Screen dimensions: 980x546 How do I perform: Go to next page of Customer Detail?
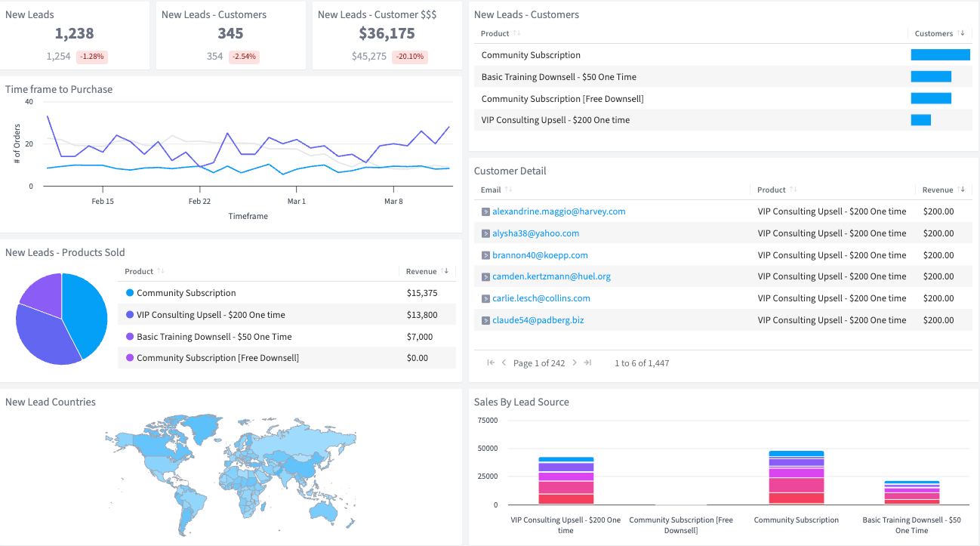pyautogui.click(x=575, y=363)
